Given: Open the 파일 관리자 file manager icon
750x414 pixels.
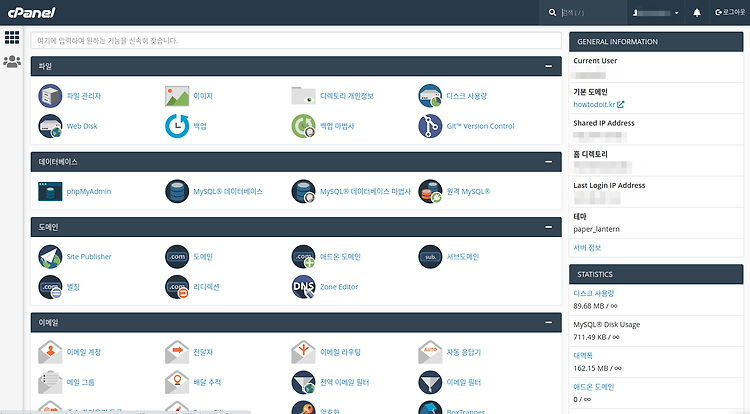Looking at the screenshot, I should [50, 96].
